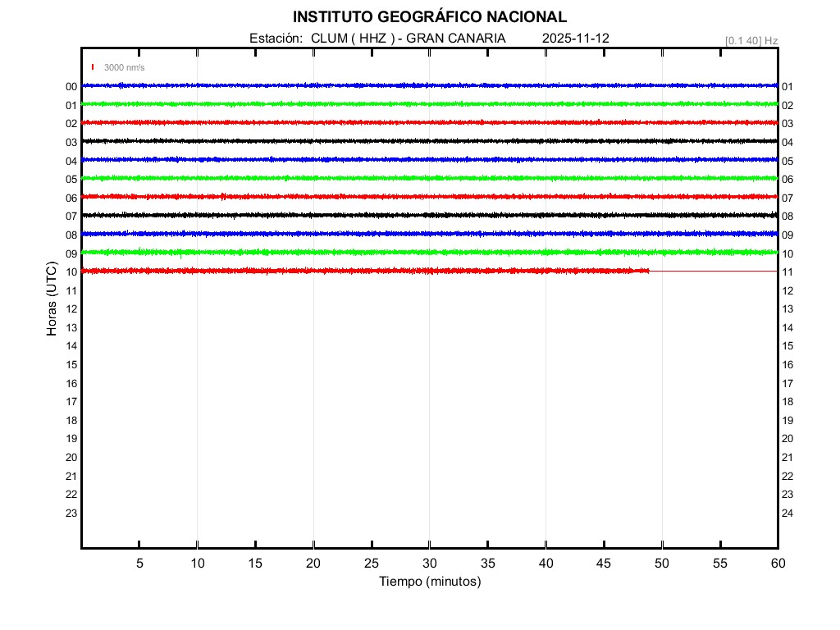Click the hour label 24 on the right axis
Screen dimensions: 840x630
tap(787, 514)
